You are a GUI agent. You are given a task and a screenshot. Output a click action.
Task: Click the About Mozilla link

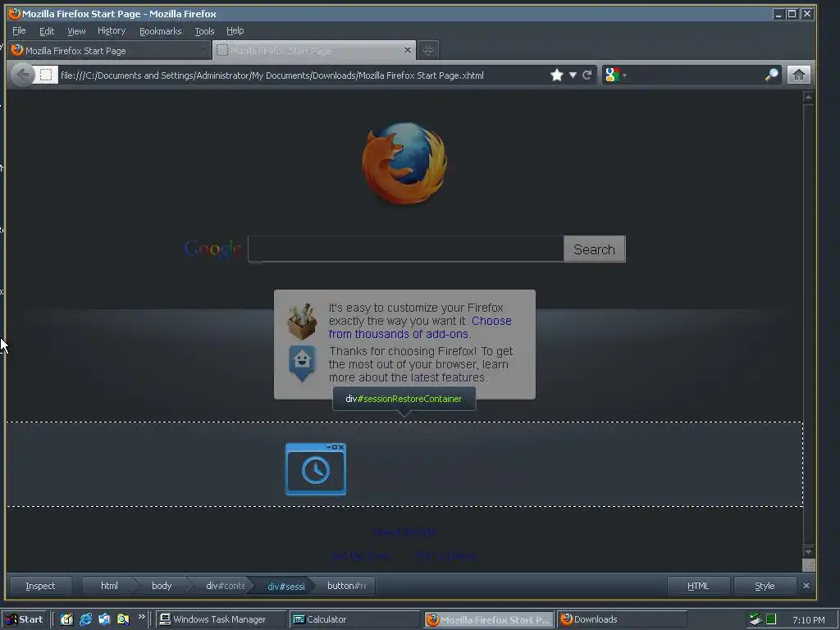[405, 532]
